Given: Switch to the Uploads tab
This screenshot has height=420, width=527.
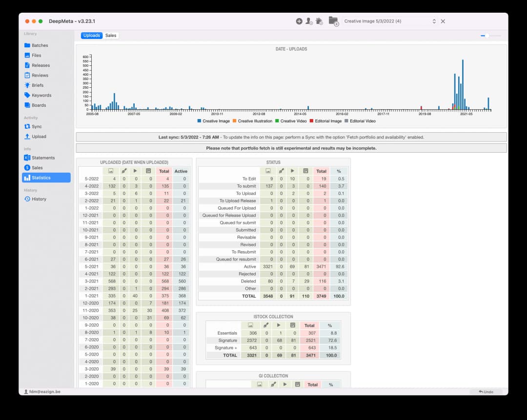Looking at the screenshot, I should 92,35.
